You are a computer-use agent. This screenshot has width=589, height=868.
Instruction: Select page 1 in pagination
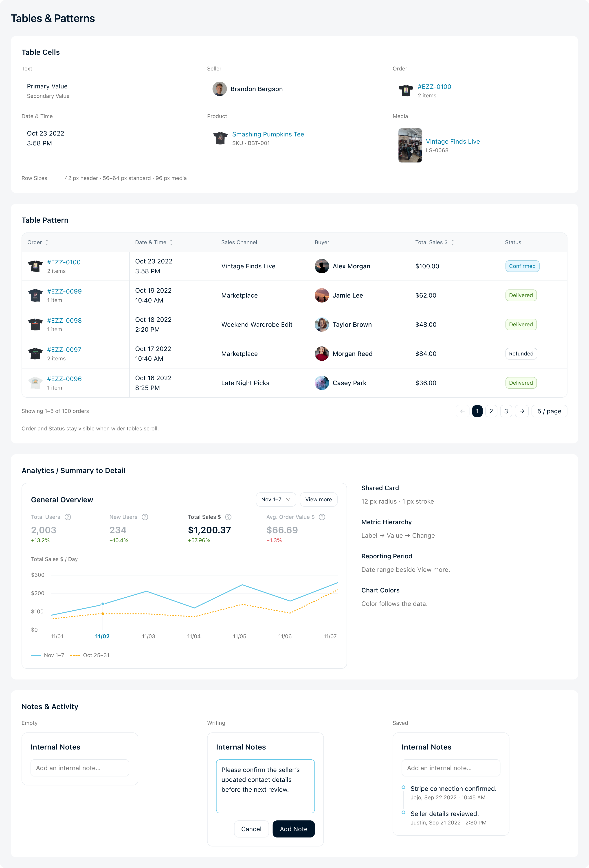pyautogui.click(x=477, y=411)
